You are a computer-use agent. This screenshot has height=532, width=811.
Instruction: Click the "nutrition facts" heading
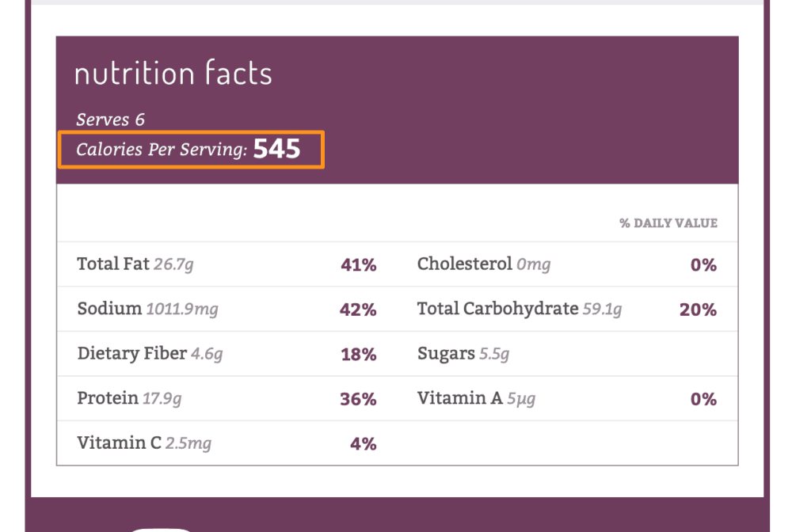coord(173,74)
